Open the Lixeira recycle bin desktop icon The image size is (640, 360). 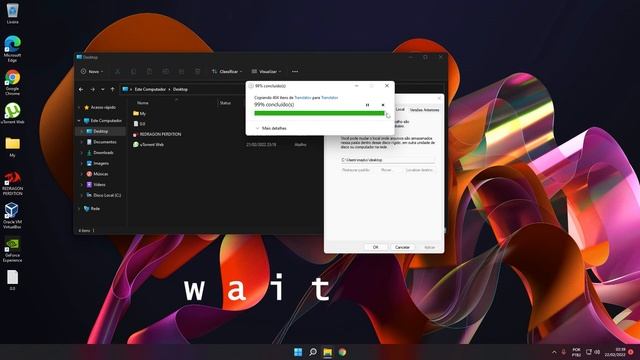(12, 14)
